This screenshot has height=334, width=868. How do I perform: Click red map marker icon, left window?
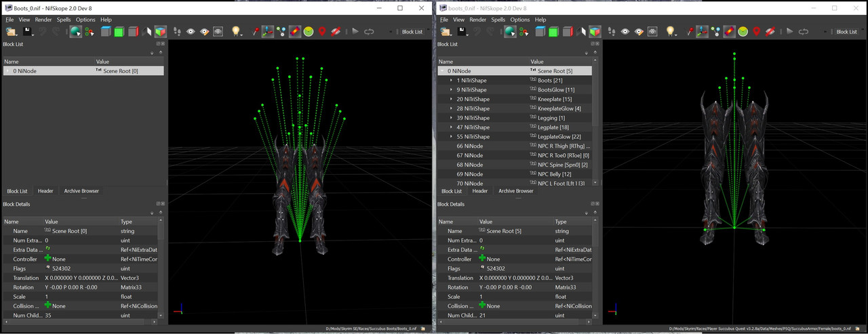322,31
